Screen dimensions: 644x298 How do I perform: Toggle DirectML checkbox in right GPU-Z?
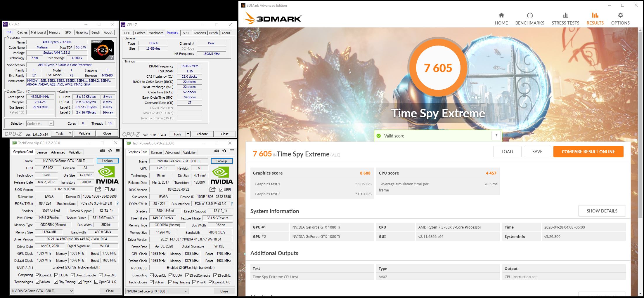pyautogui.click(x=215, y=275)
